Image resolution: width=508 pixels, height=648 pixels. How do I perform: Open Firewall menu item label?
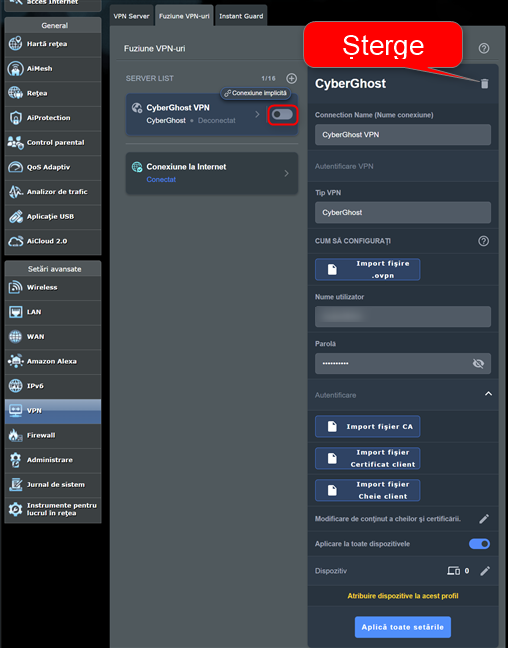pyautogui.click(x=41, y=435)
